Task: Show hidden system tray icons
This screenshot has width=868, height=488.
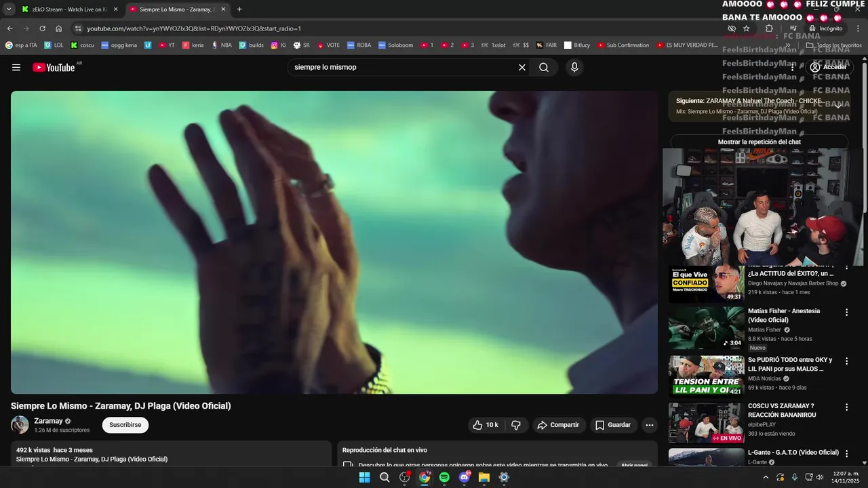Action: point(766,477)
